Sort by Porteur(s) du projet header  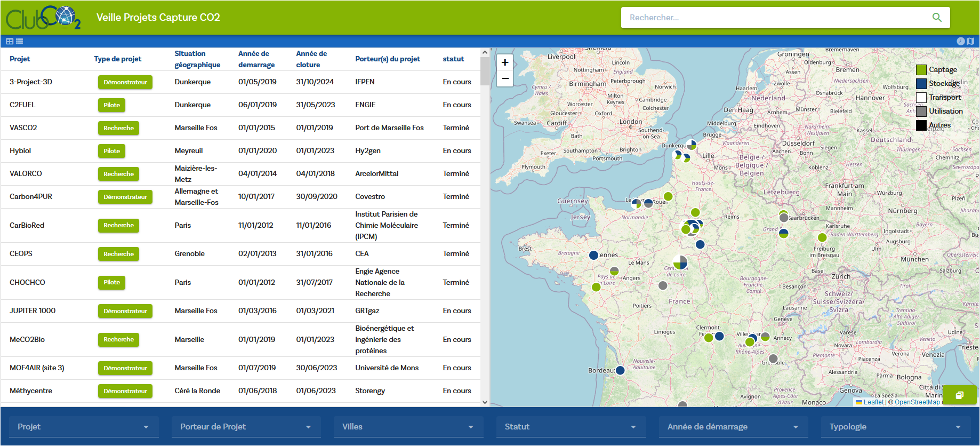[388, 59]
